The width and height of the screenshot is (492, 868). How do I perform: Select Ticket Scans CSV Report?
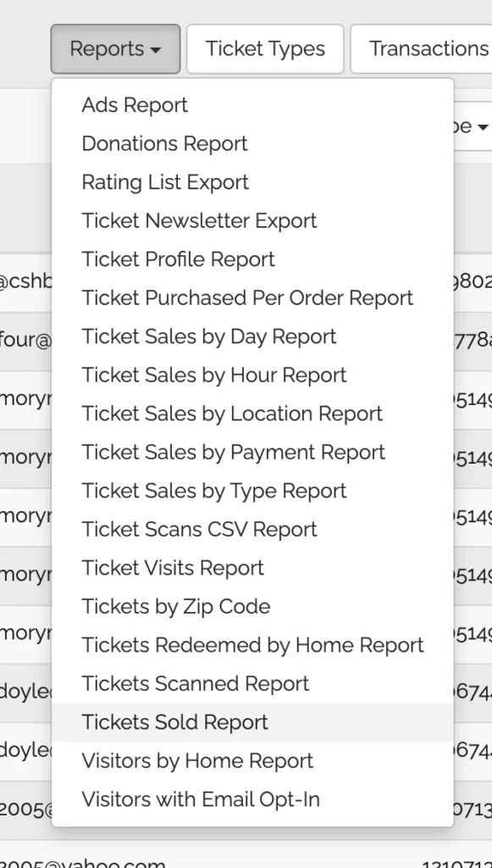point(252,529)
